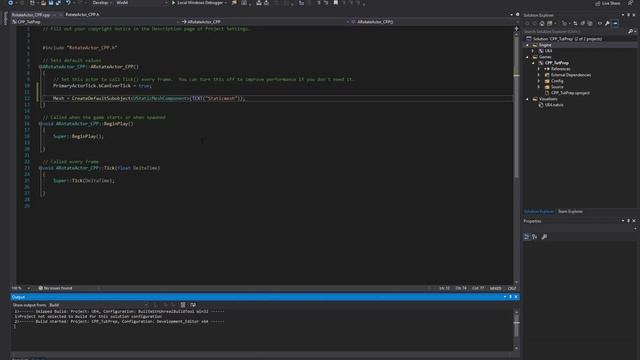This screenshot has width=640, height=360.
Task: Toggle Word Wrap in Output panel
Action: pos(193,305)
